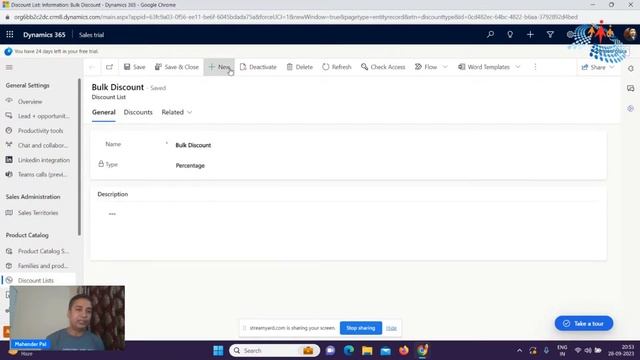640x360 pixels.
Task: Open Copilot icon in right side pane
Action: point(631,108)
